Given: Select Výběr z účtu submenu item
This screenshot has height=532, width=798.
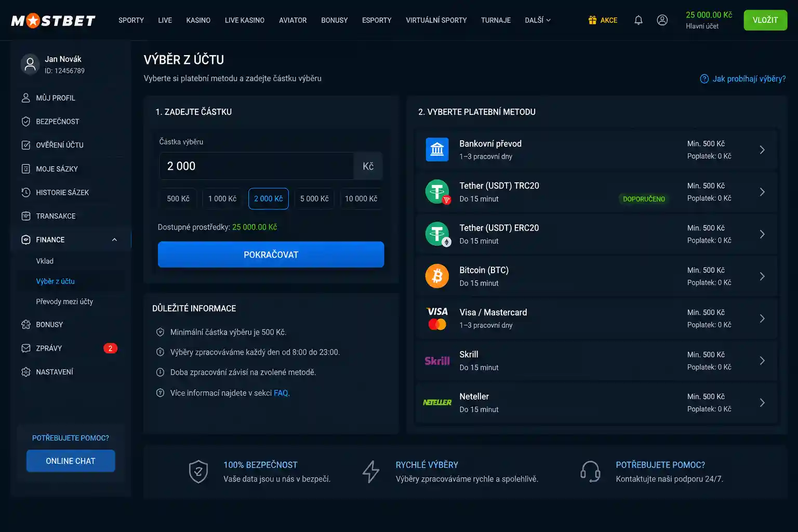Looking at the screenshot, I should (55, 281).
